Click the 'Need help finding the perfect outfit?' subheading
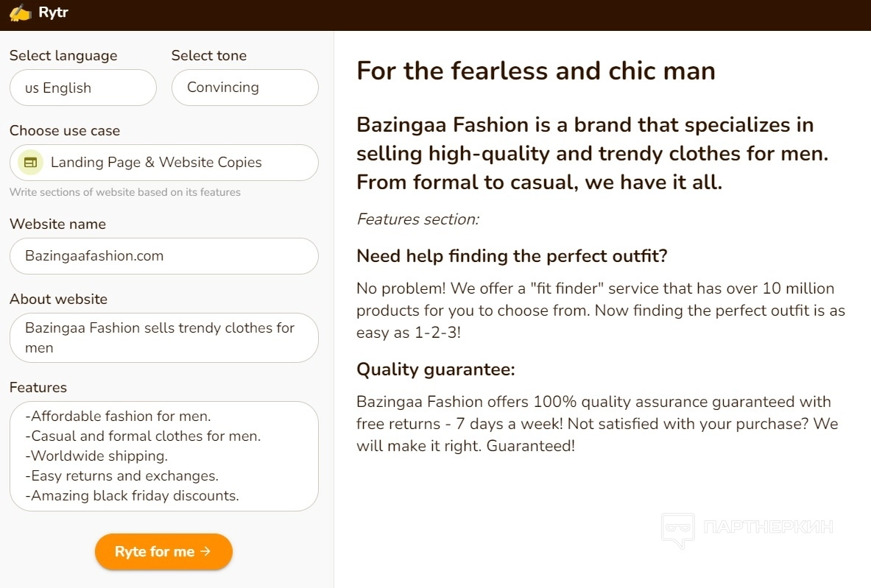The height and width of the screenshot is (588, 871). point(512,256)
